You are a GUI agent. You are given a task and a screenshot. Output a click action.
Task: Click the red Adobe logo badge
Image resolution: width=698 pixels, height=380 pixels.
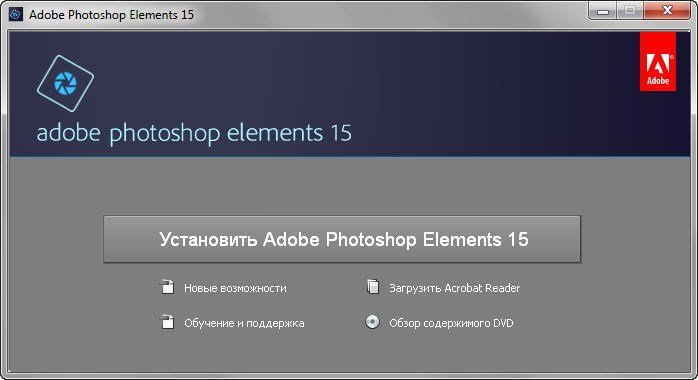click(657, 61)
